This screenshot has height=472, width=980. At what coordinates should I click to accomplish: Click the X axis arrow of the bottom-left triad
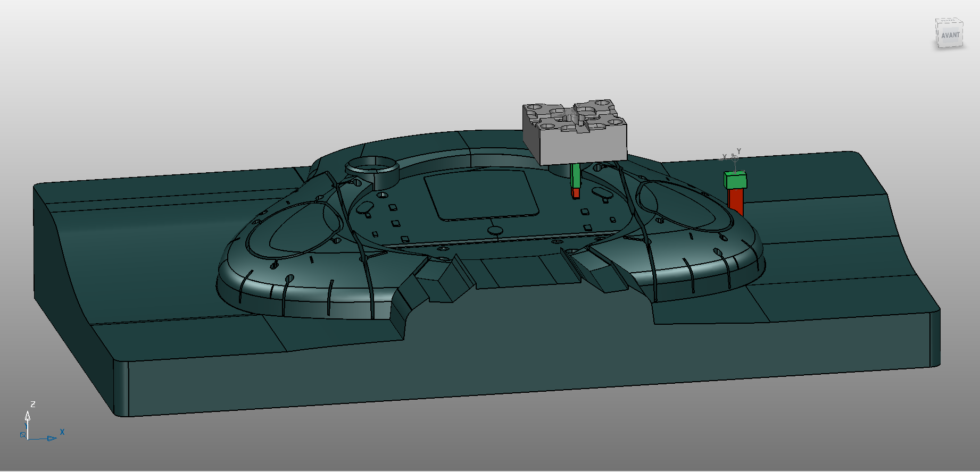52,438
